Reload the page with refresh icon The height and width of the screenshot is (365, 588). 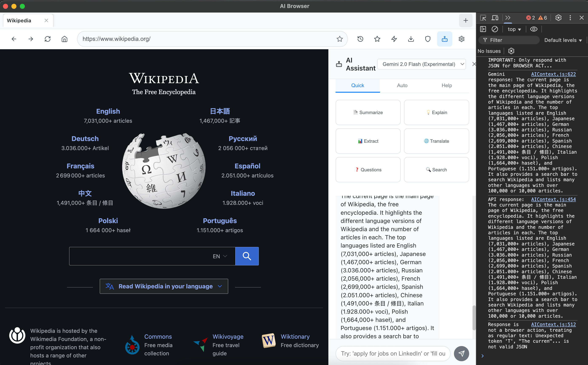tap(48, 39)
